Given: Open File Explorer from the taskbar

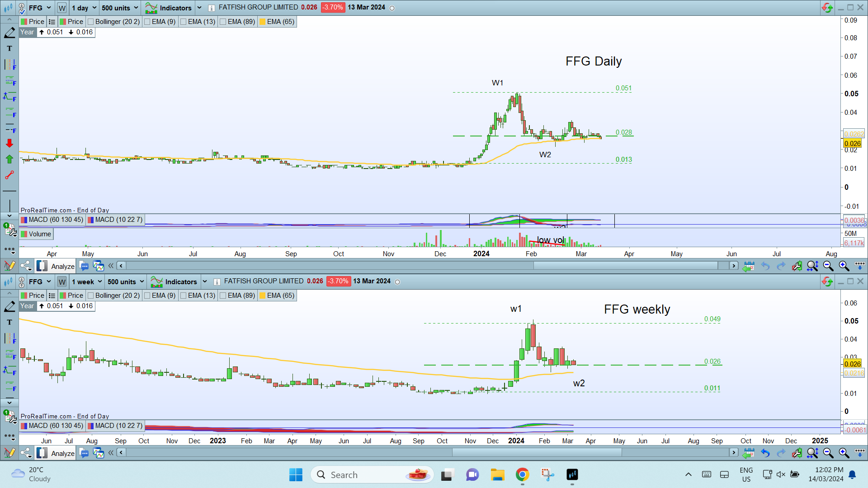Looking at the screenshot, I should pyautogui.click(x=497, y=474).
